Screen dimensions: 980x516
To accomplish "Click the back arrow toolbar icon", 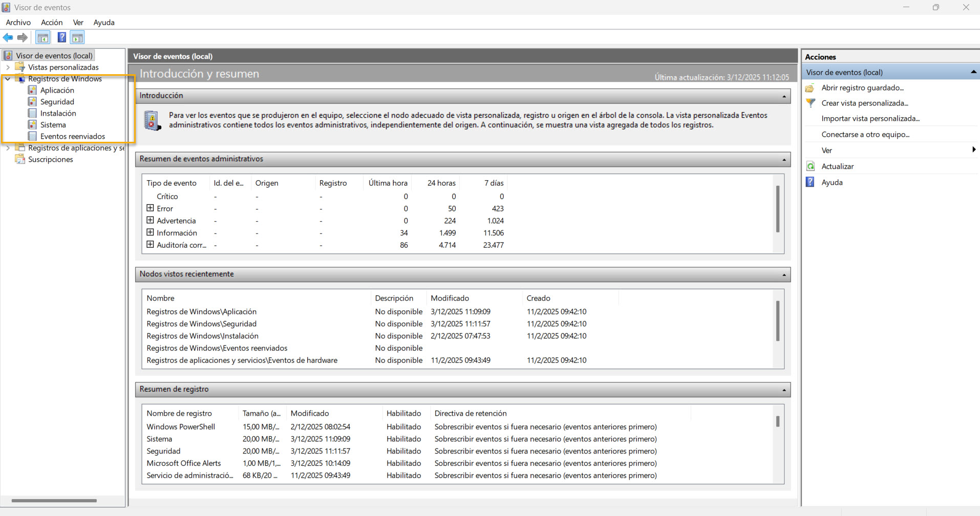I will click(8, 37).
